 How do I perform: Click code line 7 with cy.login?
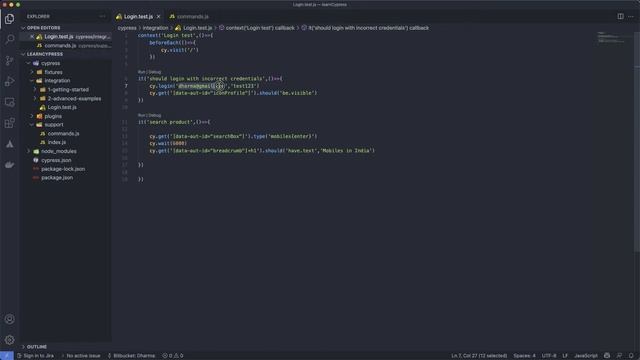204,86
